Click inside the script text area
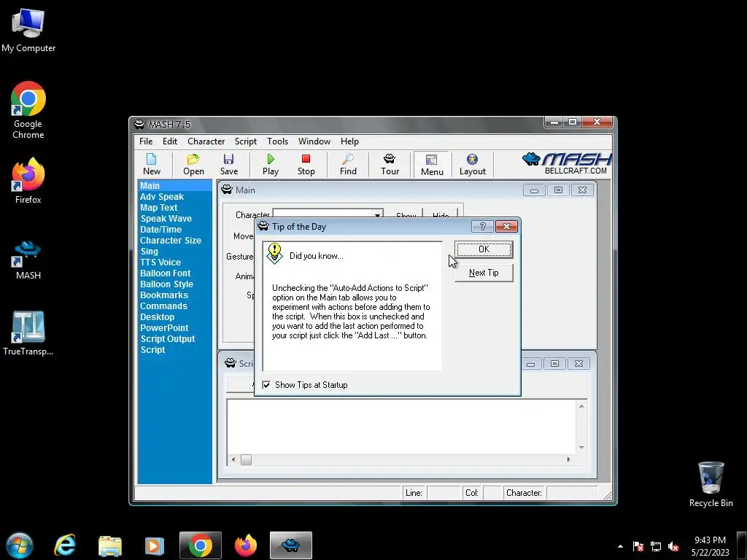This screenshot has width=747, height=560. pyautogui.click(x=401, y=426)
